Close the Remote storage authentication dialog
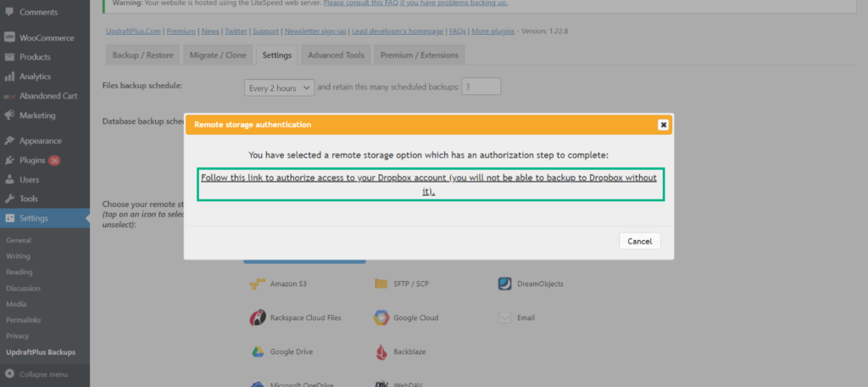The width and height of the screenshot is (868, 387). [663, 125]
